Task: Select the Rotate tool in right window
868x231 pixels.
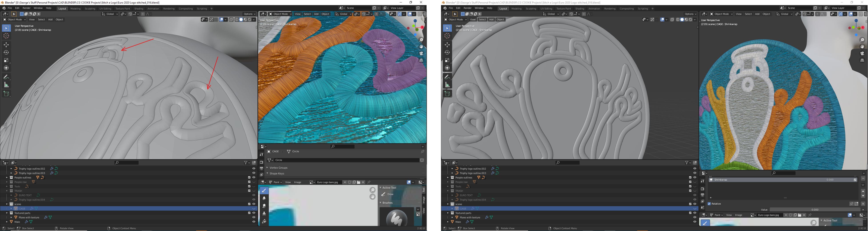Action: pos(447,53)
